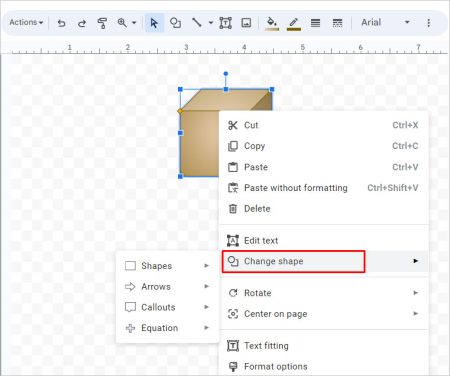Expand the Arrows submenu

tap(167, 286)
